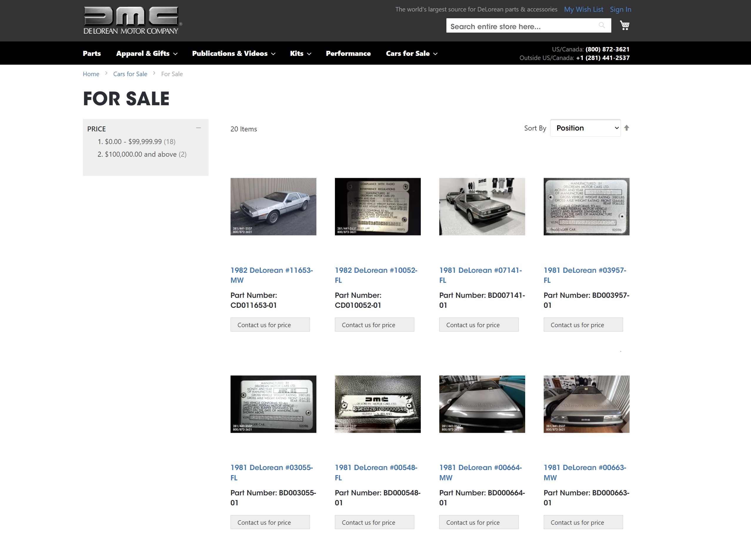Open the shopping cart icon

624,25
